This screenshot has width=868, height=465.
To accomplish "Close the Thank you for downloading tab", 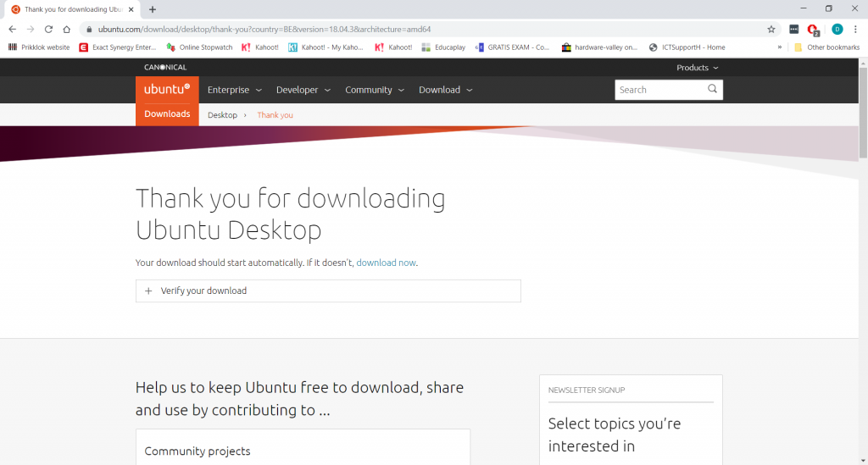I will coord(131,9).
